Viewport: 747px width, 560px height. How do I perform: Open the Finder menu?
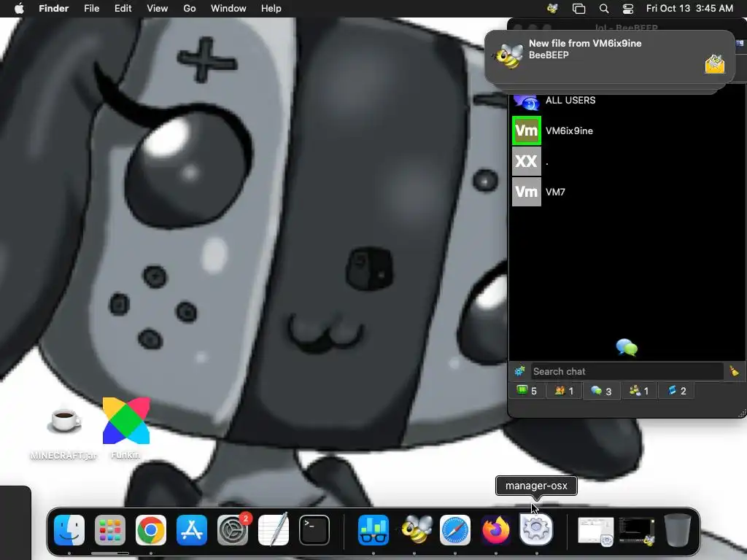tap(54, 8)
